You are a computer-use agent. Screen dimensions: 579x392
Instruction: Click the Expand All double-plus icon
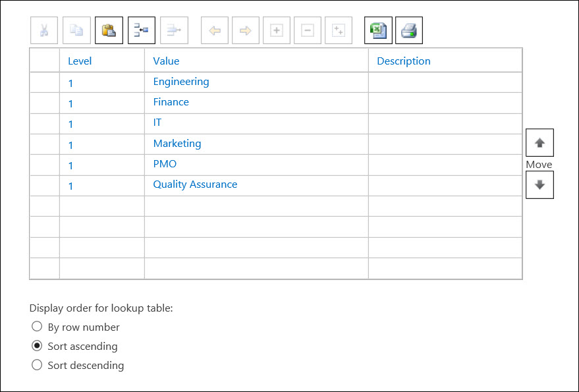(x=339, y=30)
